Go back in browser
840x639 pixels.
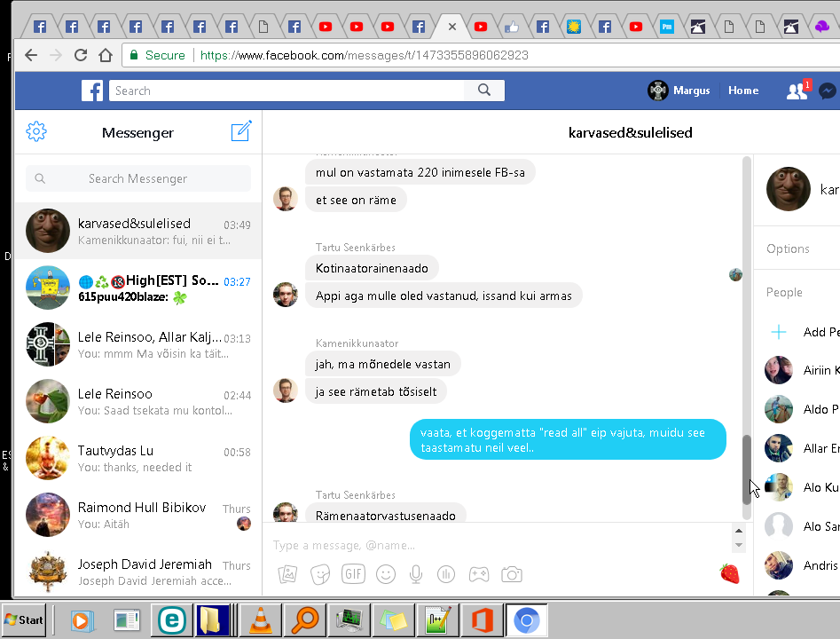point(31,55)
